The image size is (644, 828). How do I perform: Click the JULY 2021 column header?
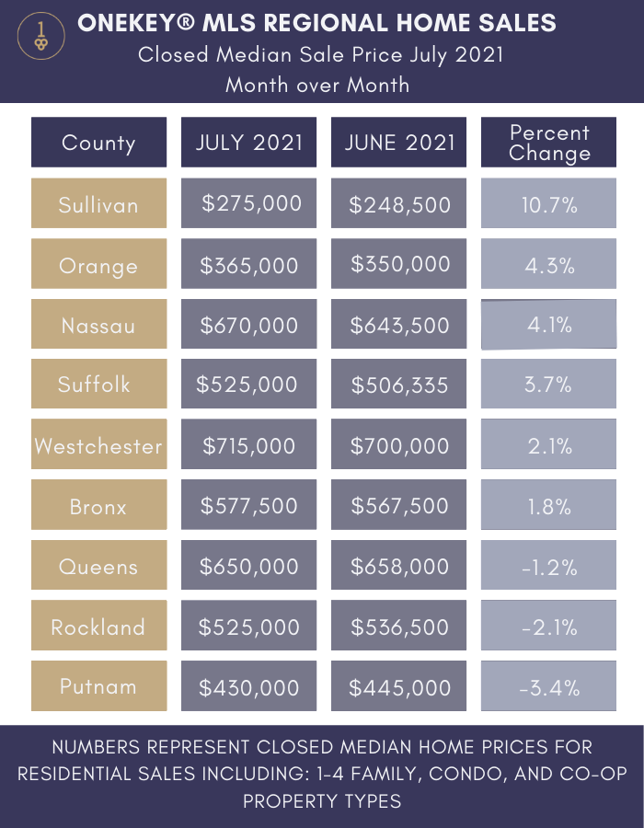[249, 143]
